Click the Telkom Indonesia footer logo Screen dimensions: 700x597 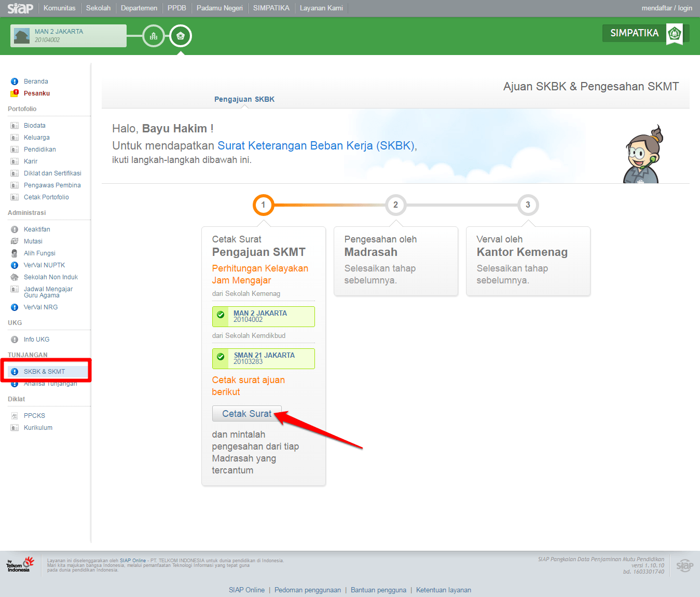(20, 565)
